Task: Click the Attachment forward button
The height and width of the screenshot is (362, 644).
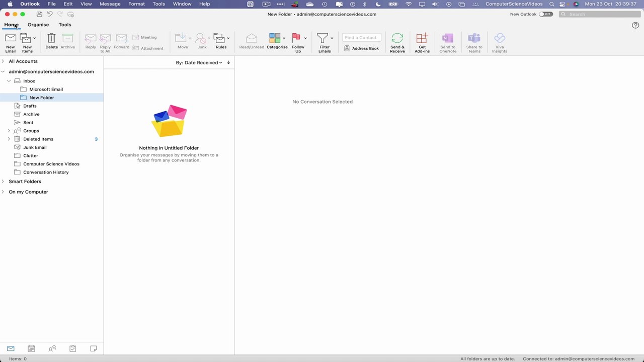Action: coord(148,48)
